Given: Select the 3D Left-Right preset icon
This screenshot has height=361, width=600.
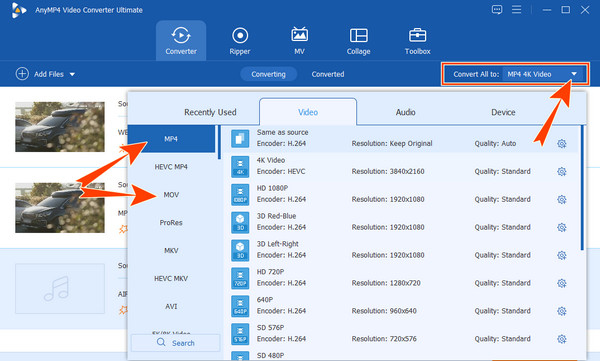Looking at the screenshot, I should [x=240, y=250].
